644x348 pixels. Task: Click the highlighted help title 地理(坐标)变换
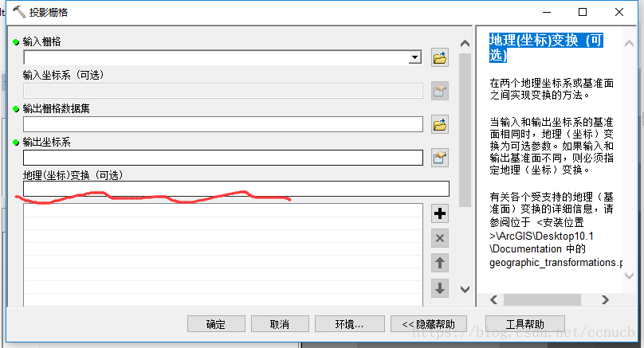click(x=546, y=48)
